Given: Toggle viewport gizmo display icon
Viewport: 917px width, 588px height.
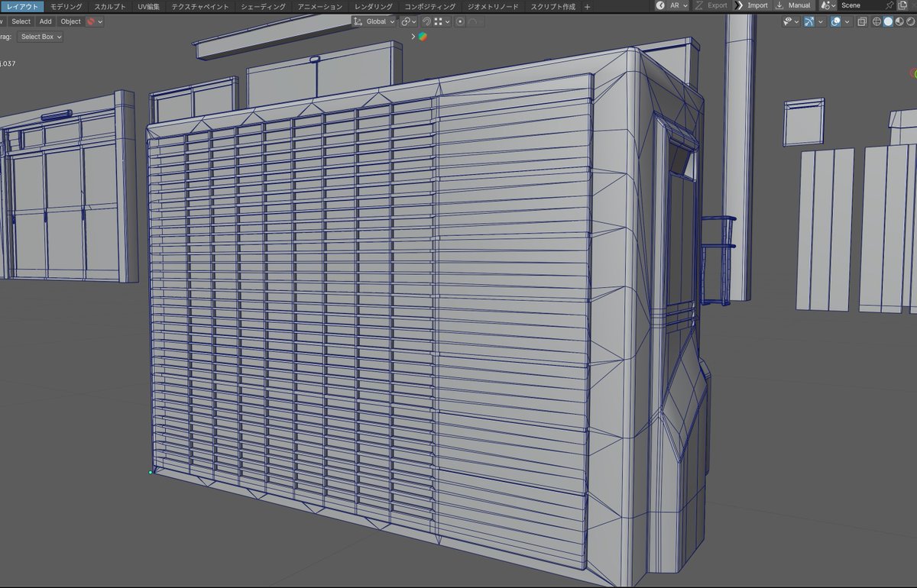Looking at the screenshot, I should (809, 21).
